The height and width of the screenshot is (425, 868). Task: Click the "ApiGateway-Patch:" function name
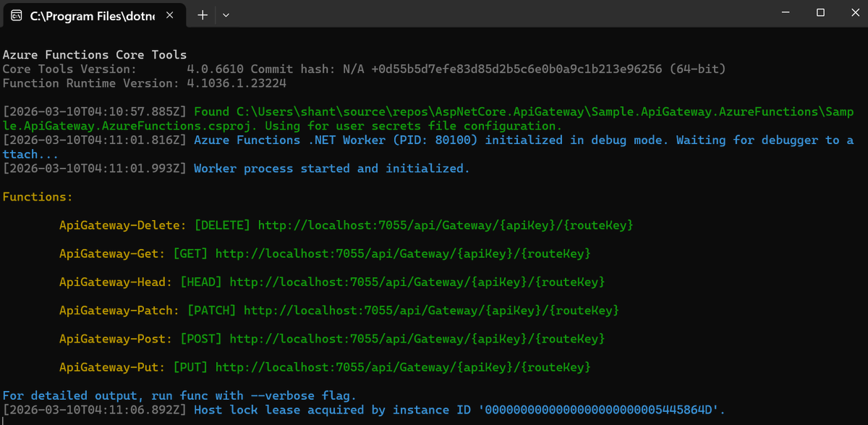pos(119,310)
